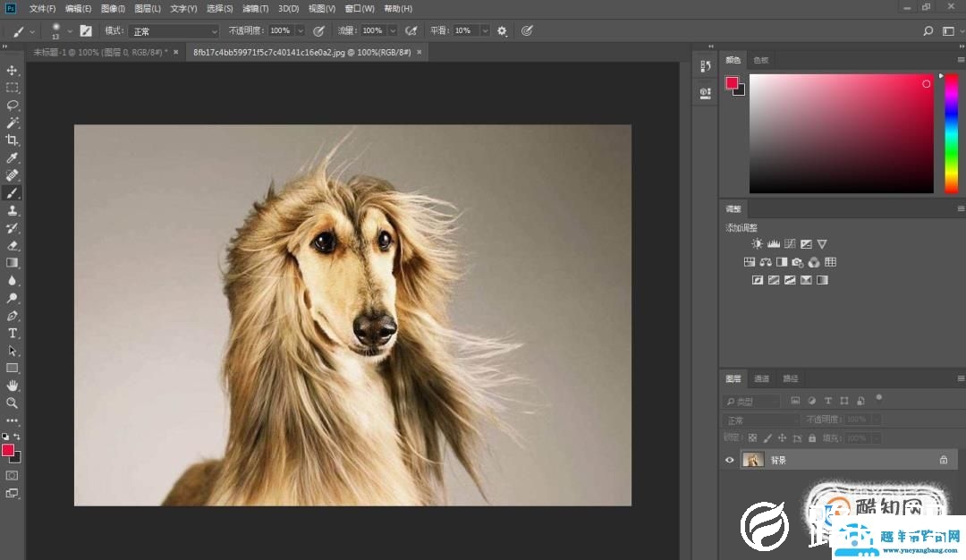This screenshot has width=966, height=560.
Task: Pick the Magic Wand tool
Action: [13, 123]
